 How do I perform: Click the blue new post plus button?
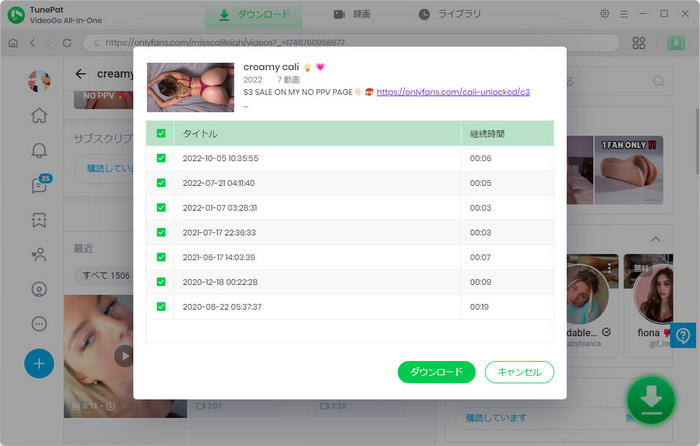point(39,363)
